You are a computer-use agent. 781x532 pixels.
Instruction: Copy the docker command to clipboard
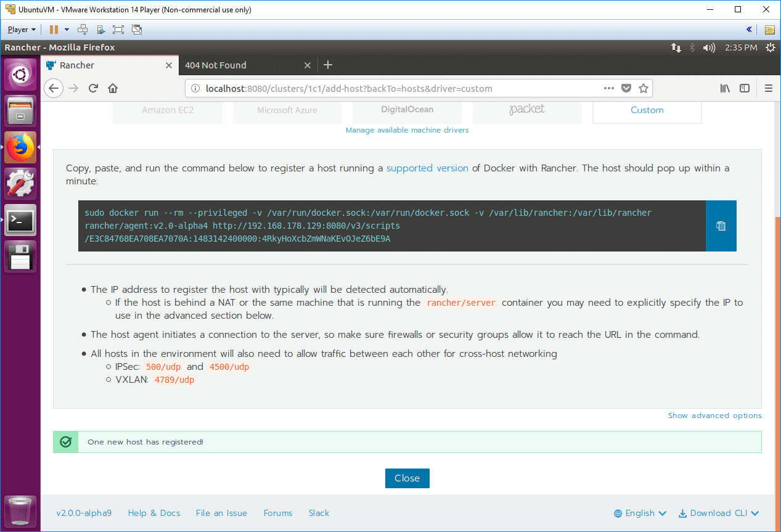click(x=721, y=226)
